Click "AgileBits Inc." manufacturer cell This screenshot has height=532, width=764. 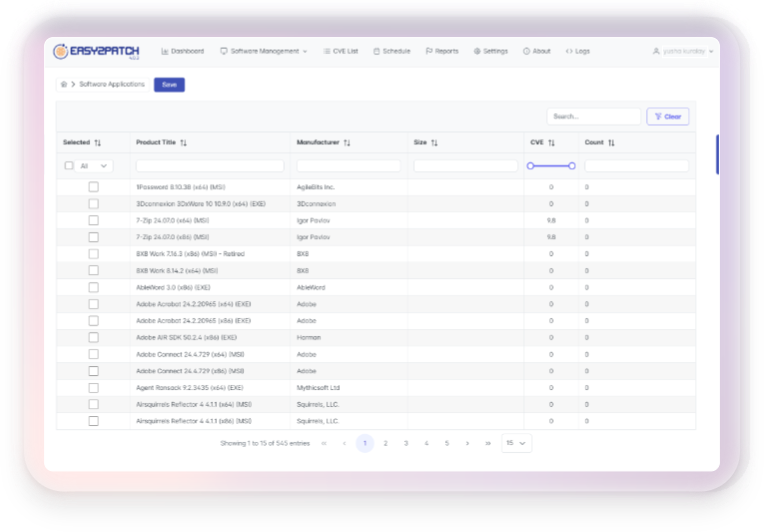coord(316,187)
